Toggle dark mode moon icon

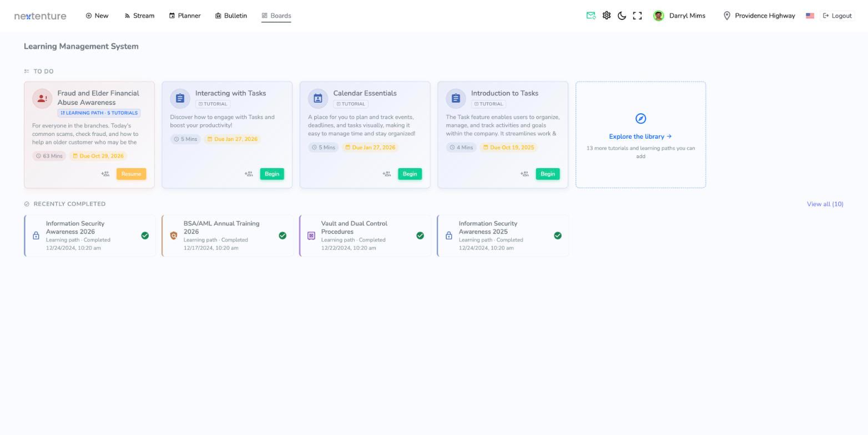[x=622, y=16]
